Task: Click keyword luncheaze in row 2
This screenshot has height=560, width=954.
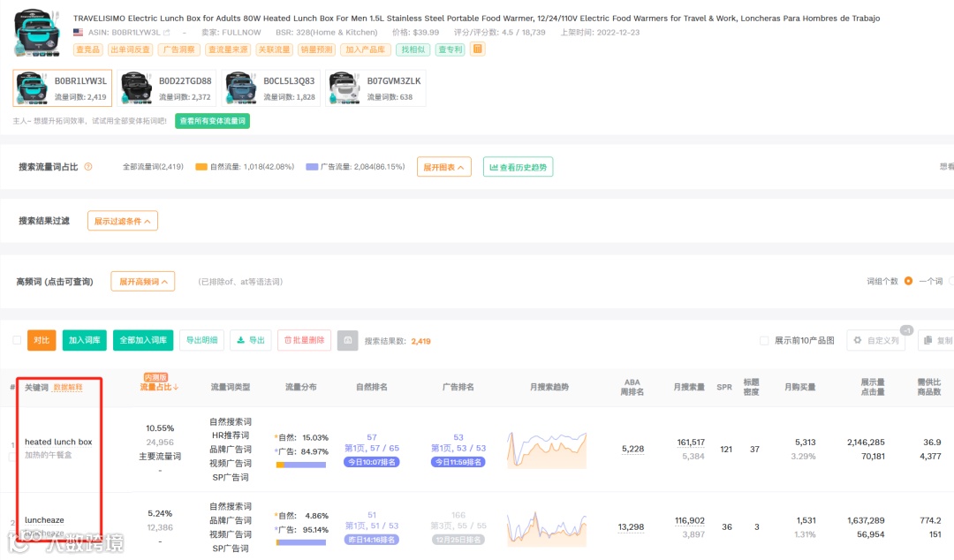Action: pyautogui.click(x=44, y=520)
